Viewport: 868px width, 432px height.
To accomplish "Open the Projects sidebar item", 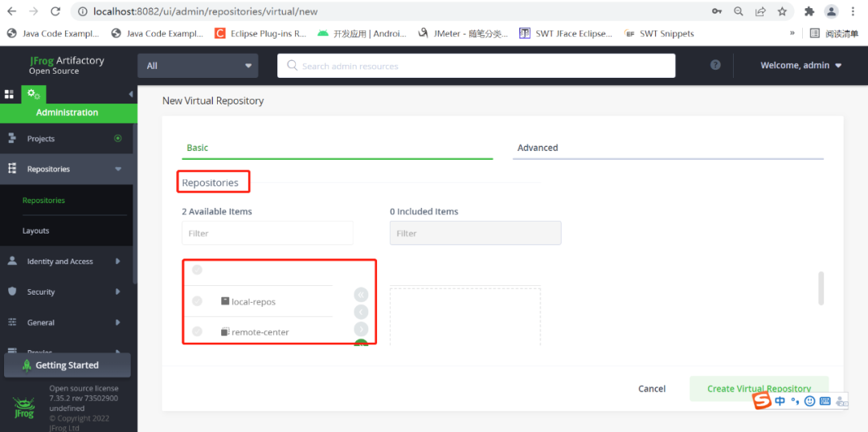I will 67,138.
